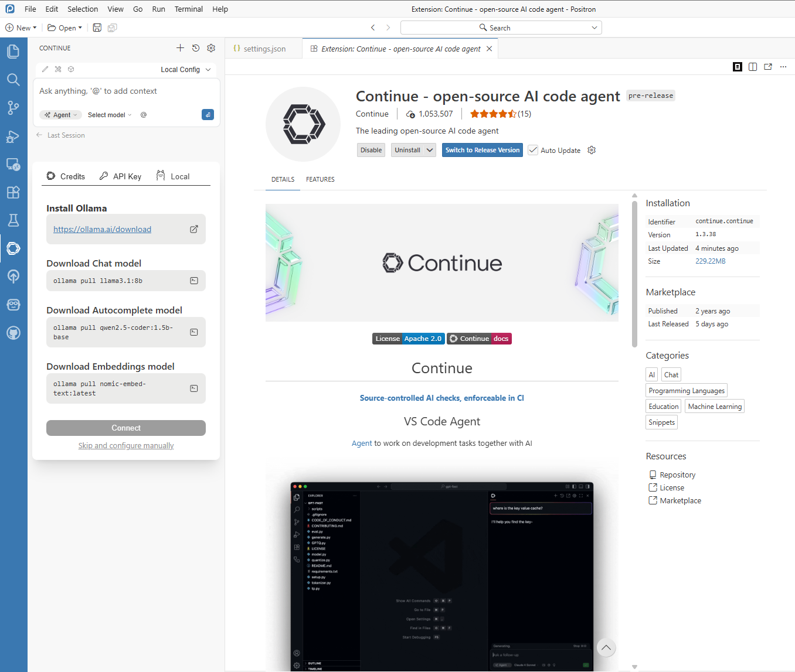Open Continue session history icon
The height and width of the screenshot is (672, 795).
pyautogui.click(x=196, y=48)
